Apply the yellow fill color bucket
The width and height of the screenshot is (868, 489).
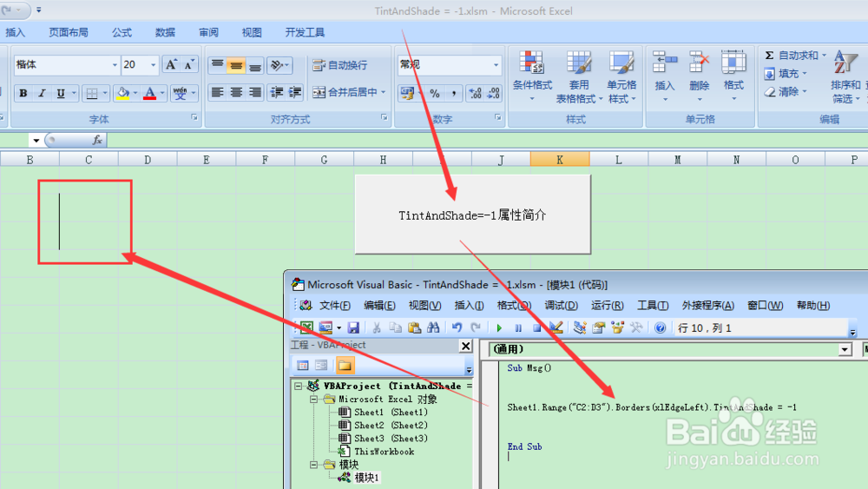point(123,93)
